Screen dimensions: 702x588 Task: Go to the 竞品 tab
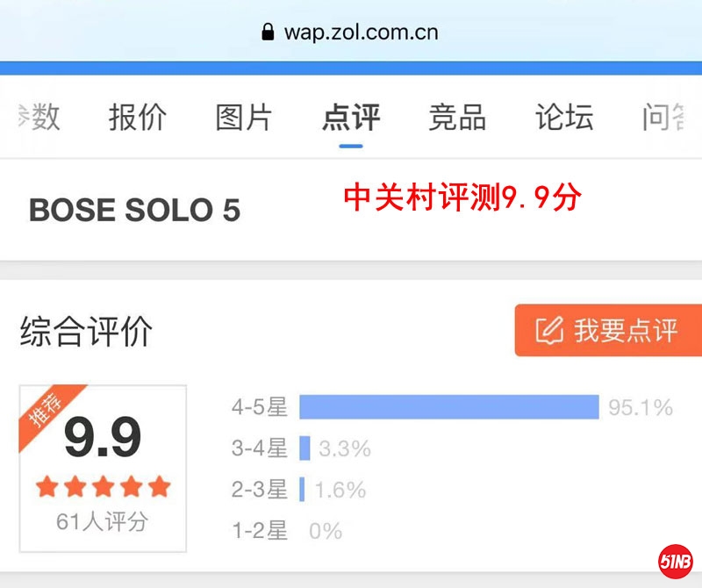457,117
